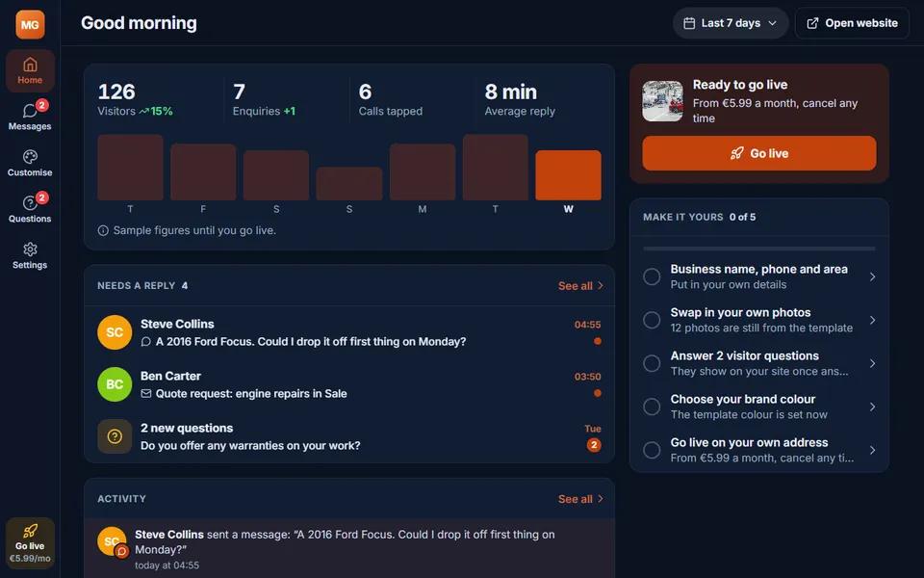Click the 8 min Average reply stat
This screenshot has width=924, height=578.
pos(520,99)
